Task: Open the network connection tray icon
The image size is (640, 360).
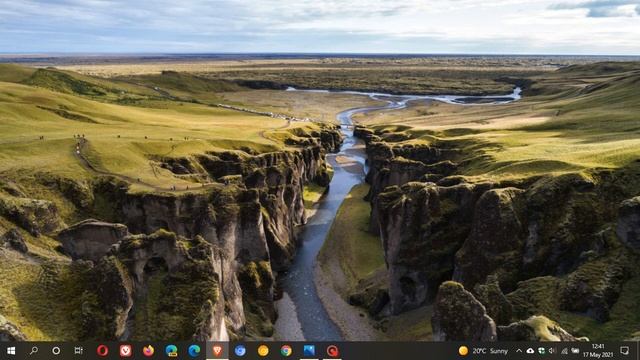Action: pos(564,351)
